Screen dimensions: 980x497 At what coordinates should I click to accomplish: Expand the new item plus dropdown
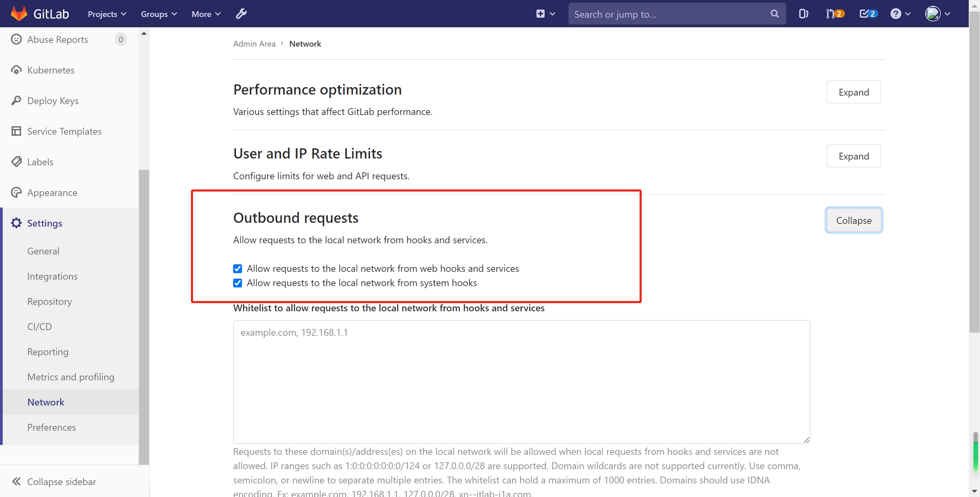point(545,14)
